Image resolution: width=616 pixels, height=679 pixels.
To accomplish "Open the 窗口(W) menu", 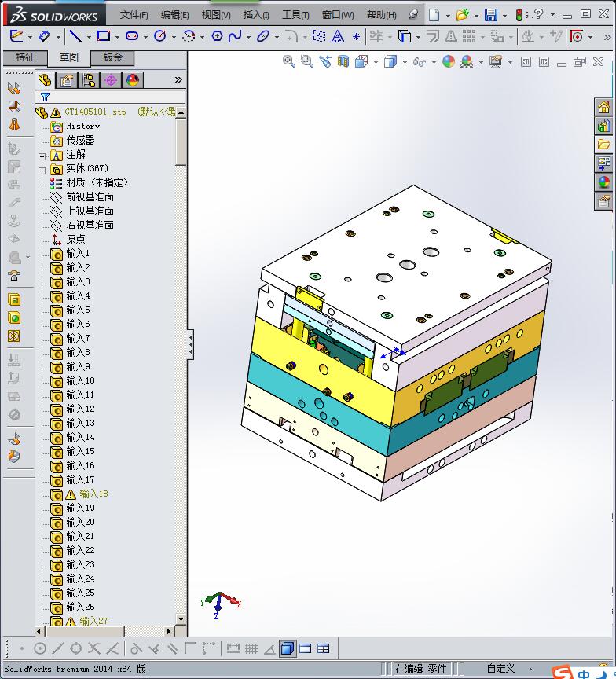I will (338, 15).
